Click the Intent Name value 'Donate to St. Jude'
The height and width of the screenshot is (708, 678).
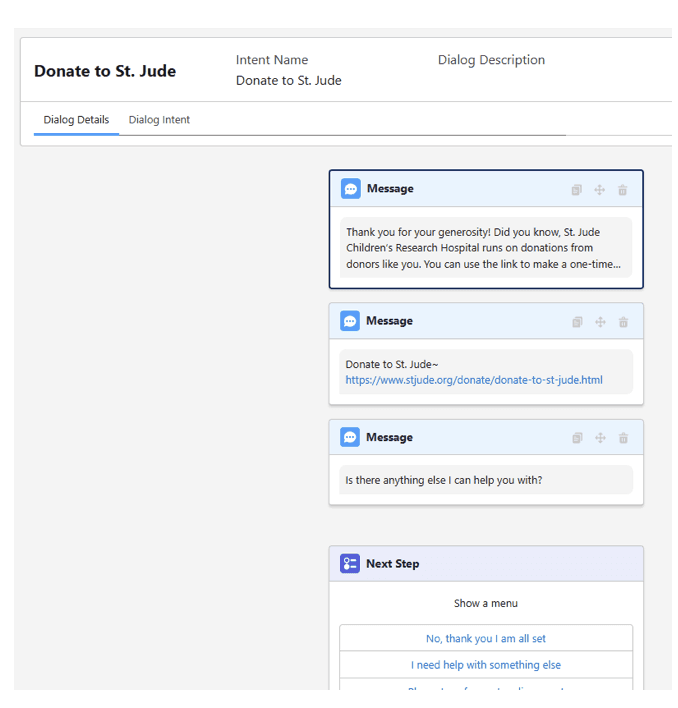tap(289, 80)
